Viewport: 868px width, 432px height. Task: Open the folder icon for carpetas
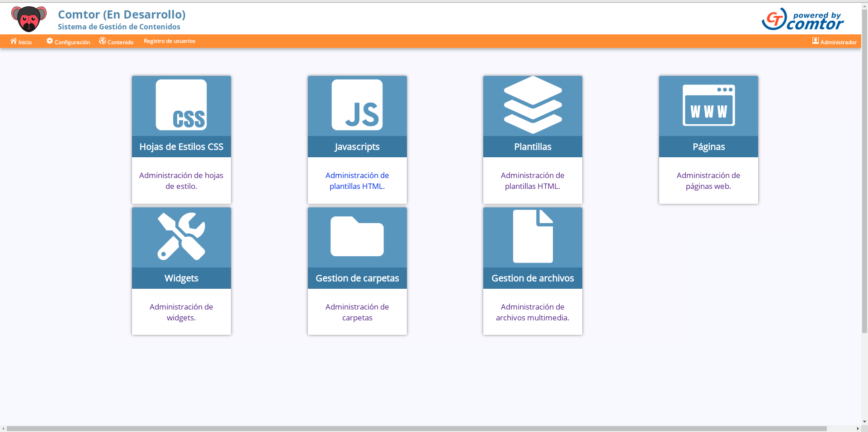click(357, 236)
